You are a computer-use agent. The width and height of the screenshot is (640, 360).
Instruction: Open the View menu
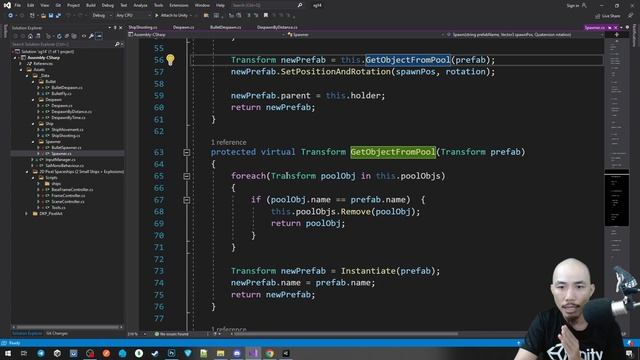coord(44,5)
